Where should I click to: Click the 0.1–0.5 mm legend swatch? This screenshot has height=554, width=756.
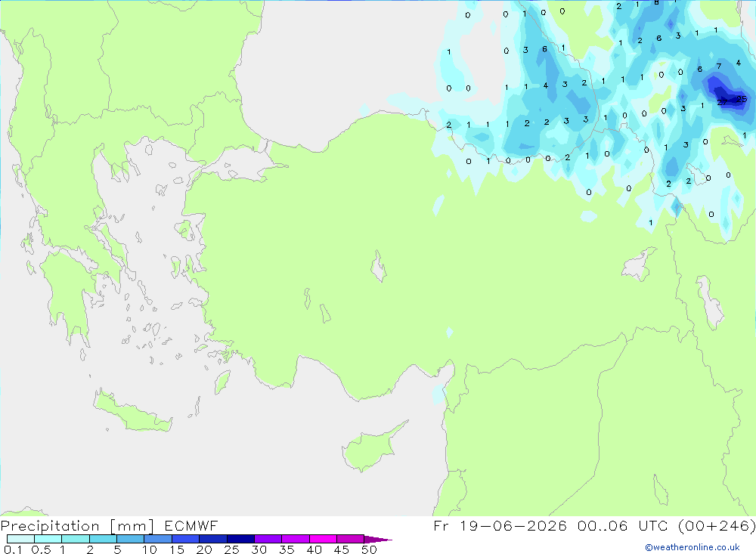click(20, 539)
